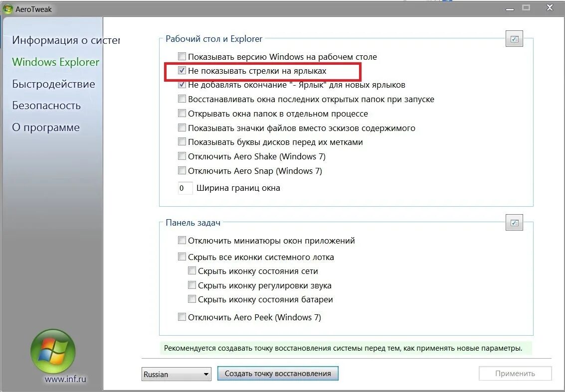The height and width of the screenshot is (392, 565).
Task: Check Отключить Aero Peek (Windows 7)
Action: click(182, 317)
